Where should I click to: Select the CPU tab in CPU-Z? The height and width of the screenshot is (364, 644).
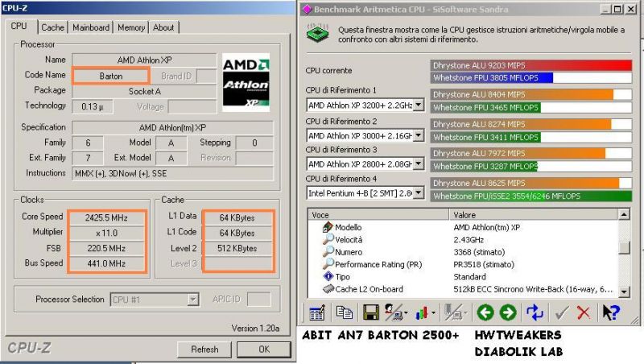click(19, 27)
